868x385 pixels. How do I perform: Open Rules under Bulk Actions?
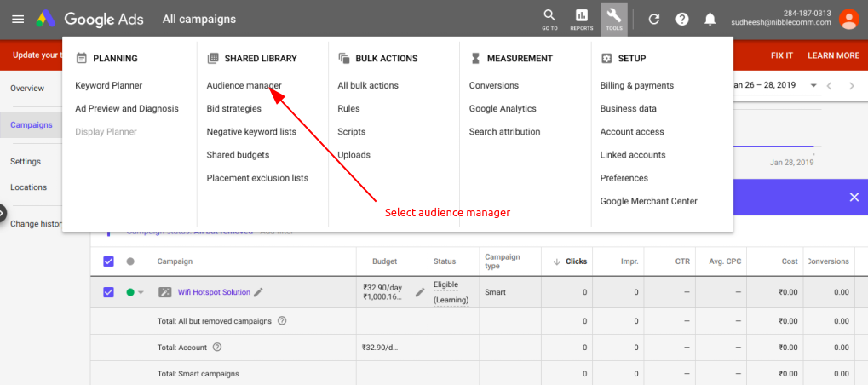click(x=348, y=109)
